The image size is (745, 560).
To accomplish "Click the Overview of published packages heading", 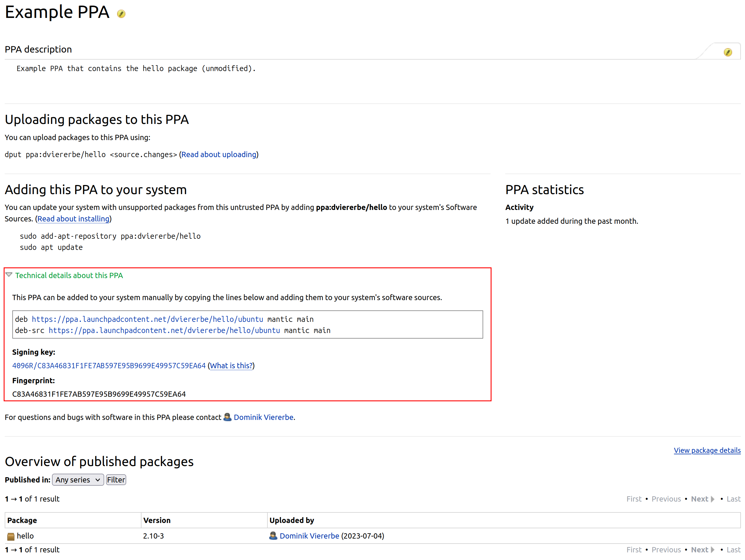I will [99, 461].
